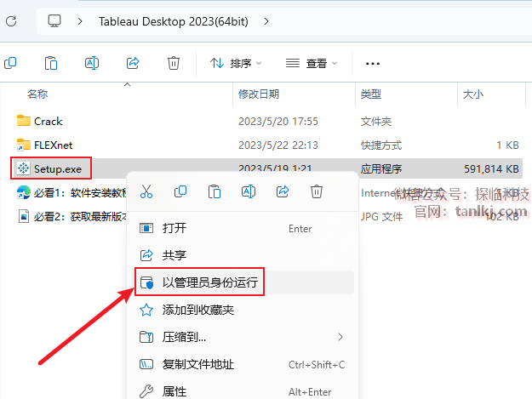Click 591,814 KB size cell
Image resolution: width=532 pixels, height=399 pixels.
click(492, 168)
